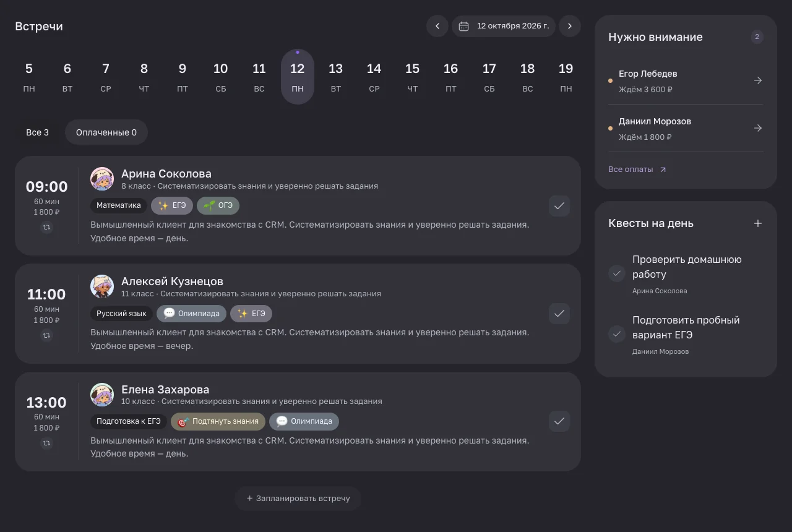Open Егор Лебедев payment with arrow icon
The image size is (792, 532).
[758, 80]
